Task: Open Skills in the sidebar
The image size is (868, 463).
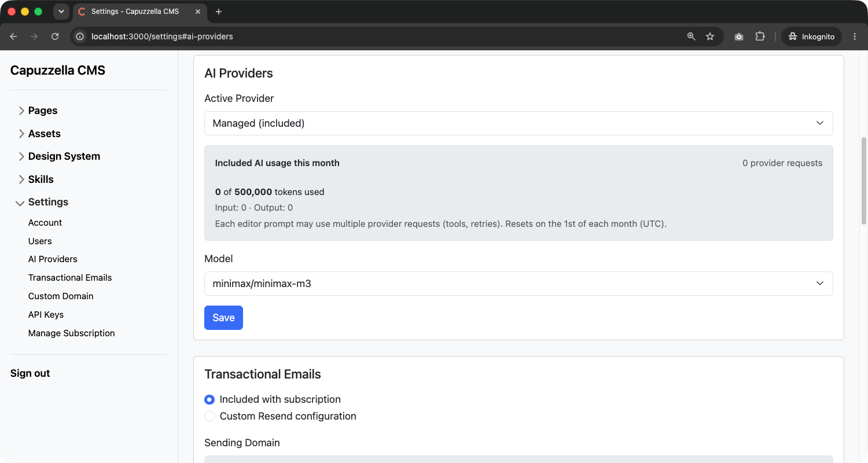Action: pyautogui.click(x=41, y=179)
